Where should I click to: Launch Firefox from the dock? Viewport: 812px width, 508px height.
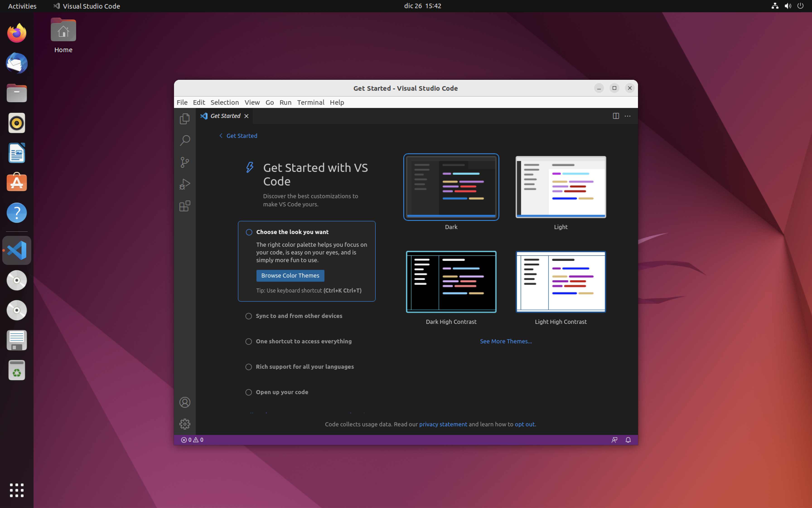(x=17, y=33)
